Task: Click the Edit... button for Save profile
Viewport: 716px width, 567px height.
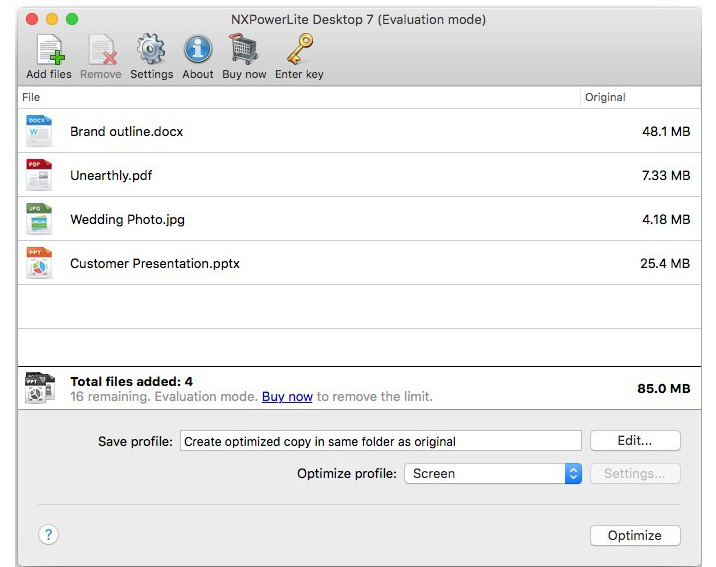Action: (635, 441)
